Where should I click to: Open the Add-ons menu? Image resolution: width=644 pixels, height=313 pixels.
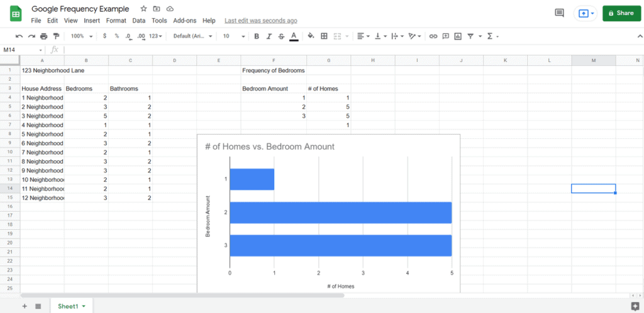185,21
